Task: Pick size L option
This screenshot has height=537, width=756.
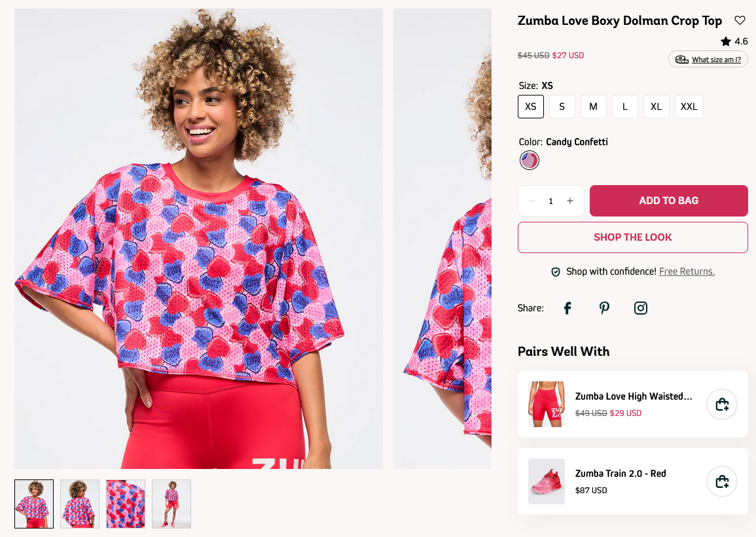Action: point(625,107)
